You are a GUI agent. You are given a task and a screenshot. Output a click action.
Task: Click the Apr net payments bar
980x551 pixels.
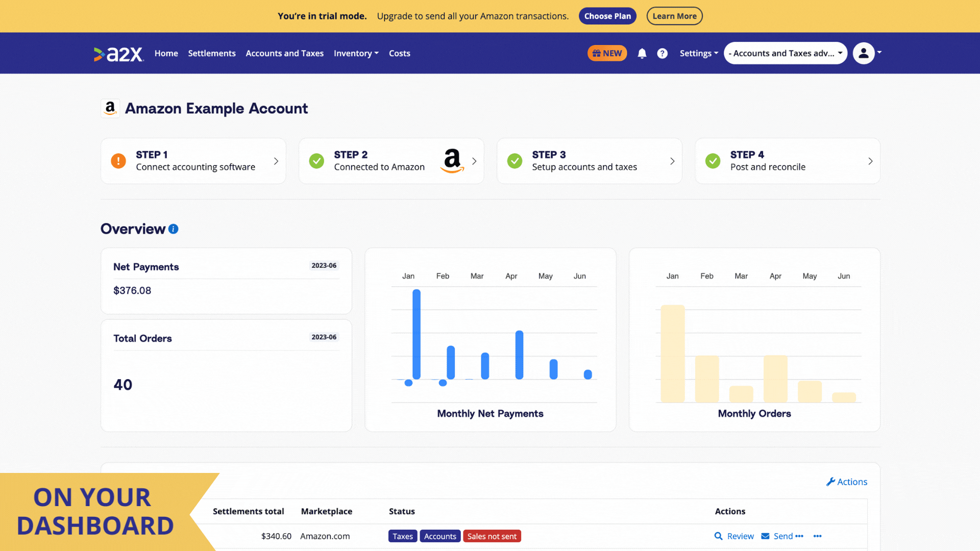click(519, 355)
